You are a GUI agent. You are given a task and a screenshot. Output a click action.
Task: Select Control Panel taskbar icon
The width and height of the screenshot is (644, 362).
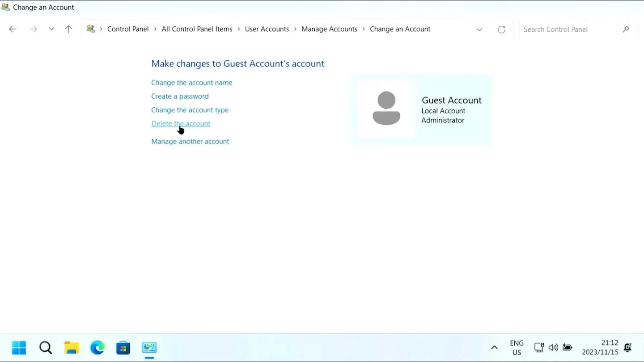tap(149, 347)
